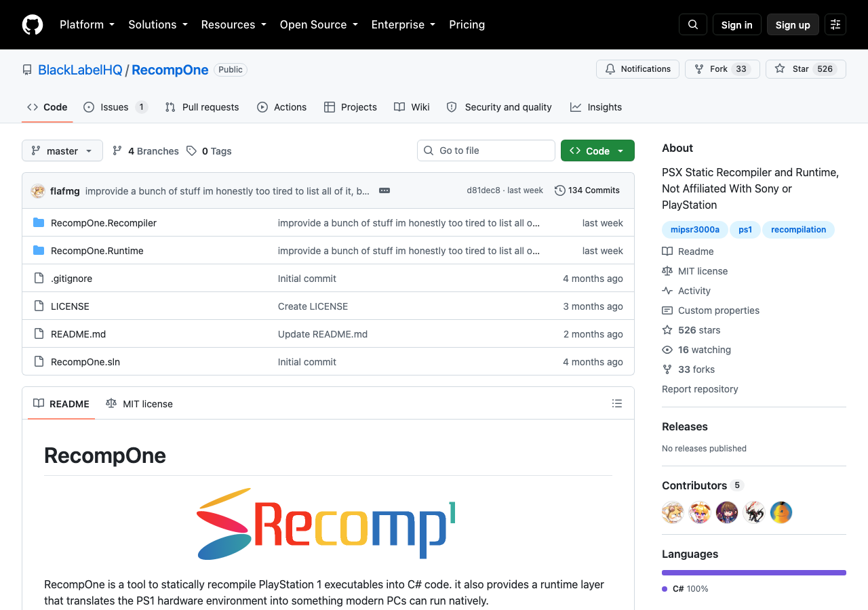Open the RecompOne.Recompiler folder
The width and height of the screenshot is (868, 610).
(104, 223)
